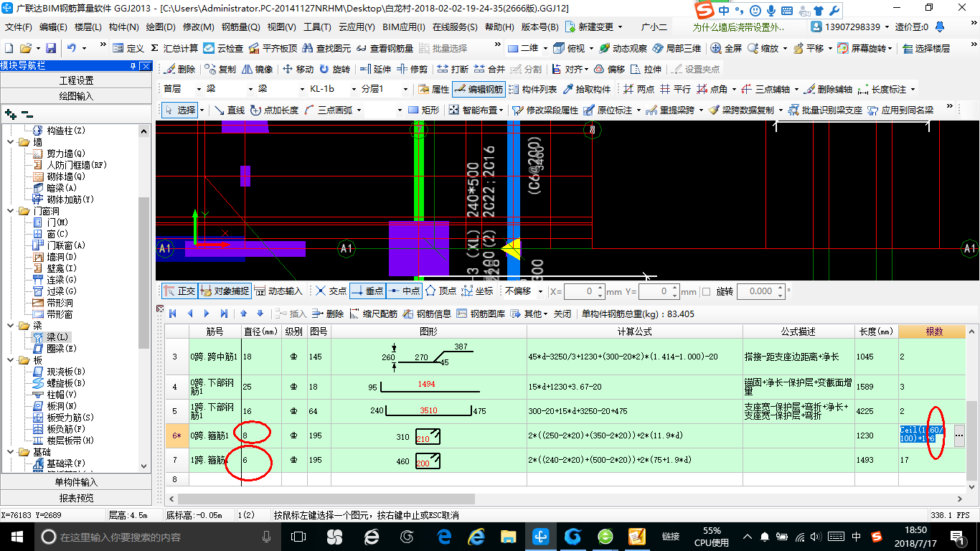This screenshot has height=551, width=980.
Task: Open the 工具(T) menu
Action: (317, 27)
